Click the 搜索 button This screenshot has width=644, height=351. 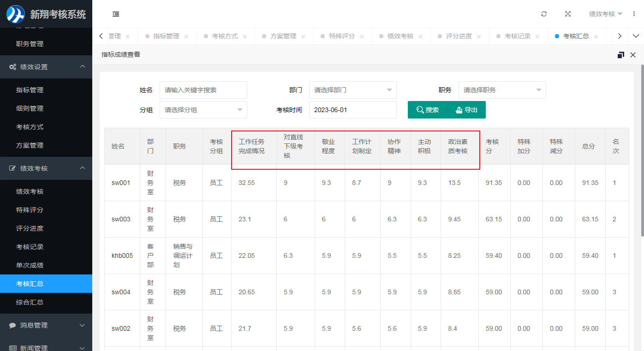[427, 110]
